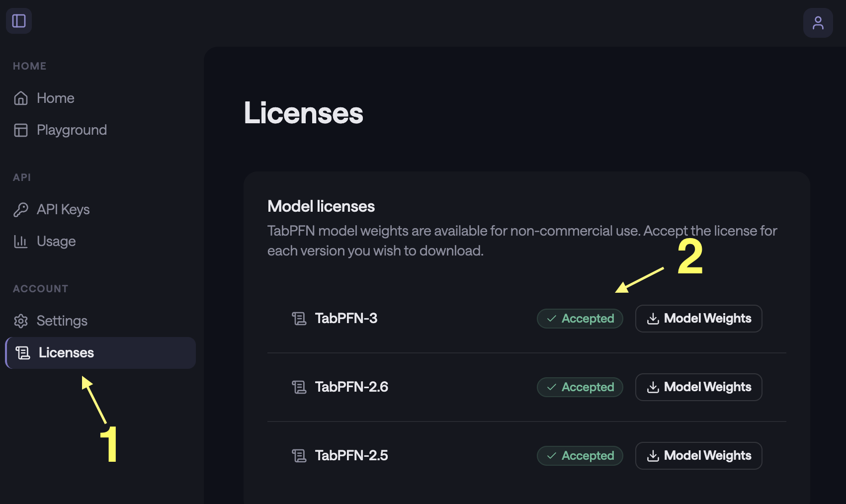Click the Accepted badge for TabPFN-2.5
This screenshot has height=504, width=846.
point(580,456)
